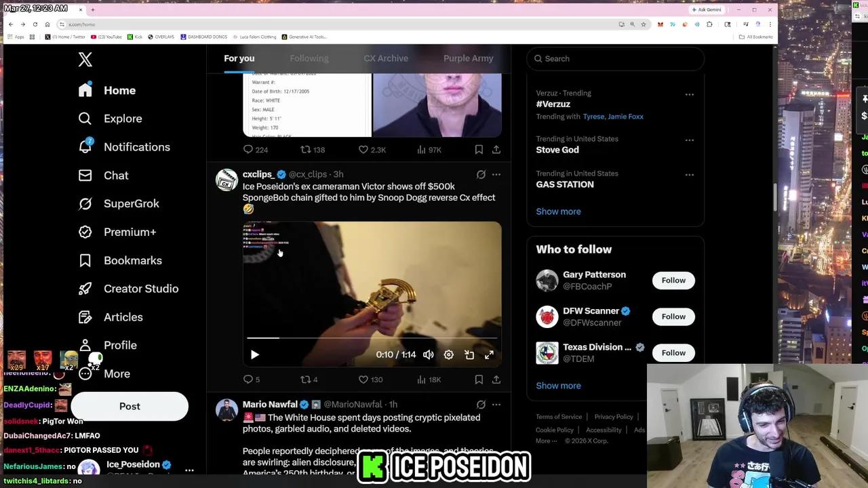Open Notifications in the sidebar
This screenshot has width=868, height=488.
(x=124, y=147)
